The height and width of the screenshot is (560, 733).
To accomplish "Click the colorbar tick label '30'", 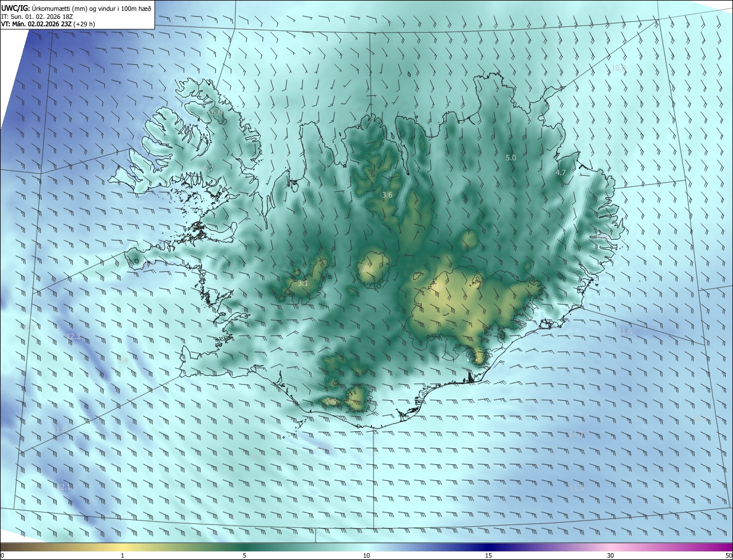I will 610,555.
